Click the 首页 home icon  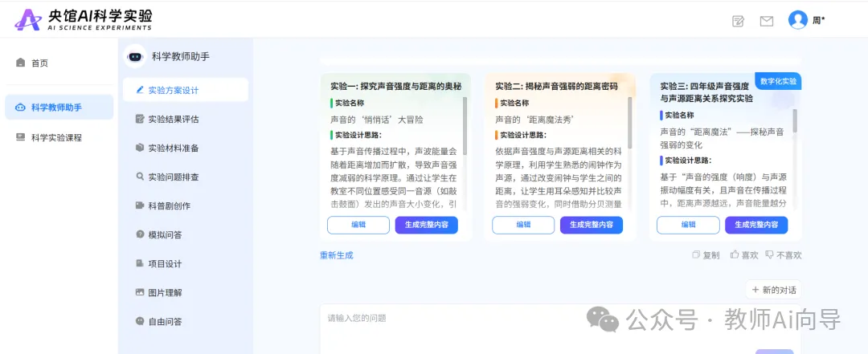click(x=20, y=63)
